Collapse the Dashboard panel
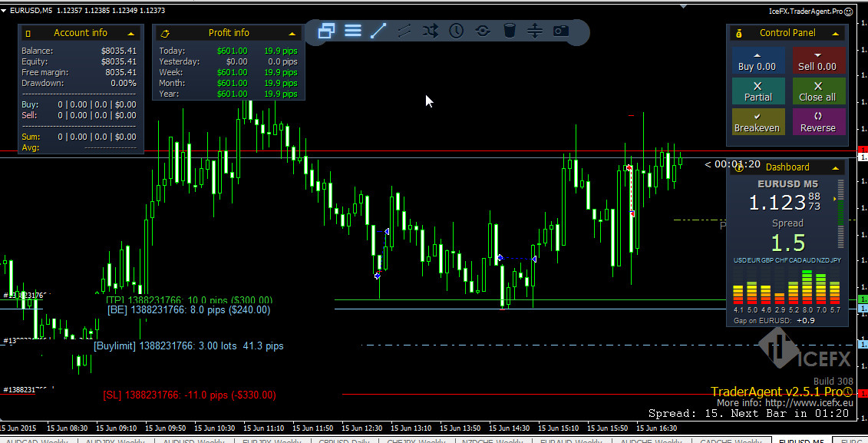This screenshot has height=443, width=868. pyautogui.click(x=836, y=168)
